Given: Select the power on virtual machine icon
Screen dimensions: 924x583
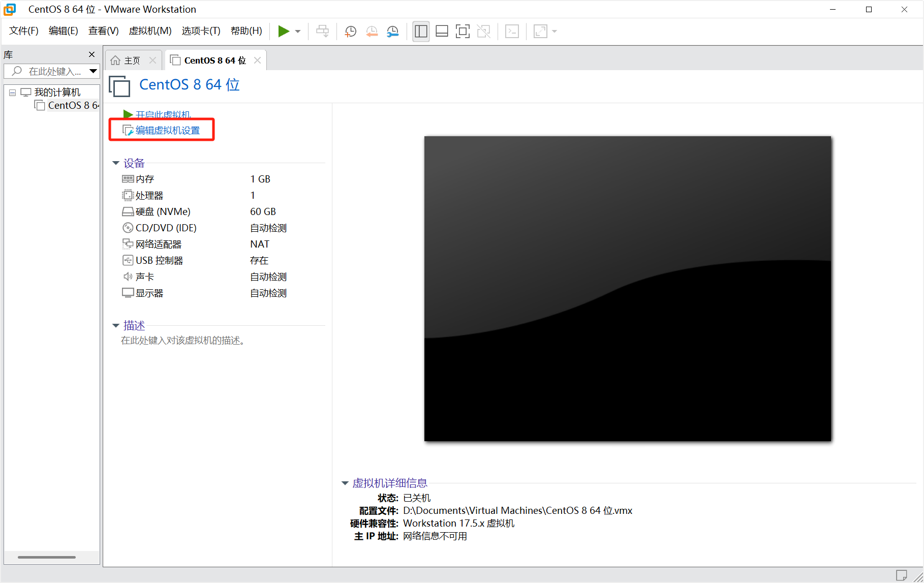Looking at the screenshot, I should point(284,31).
